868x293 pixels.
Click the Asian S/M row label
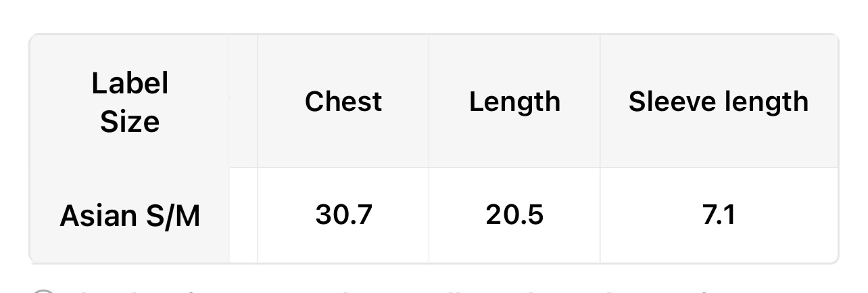[x=130, y=216]
